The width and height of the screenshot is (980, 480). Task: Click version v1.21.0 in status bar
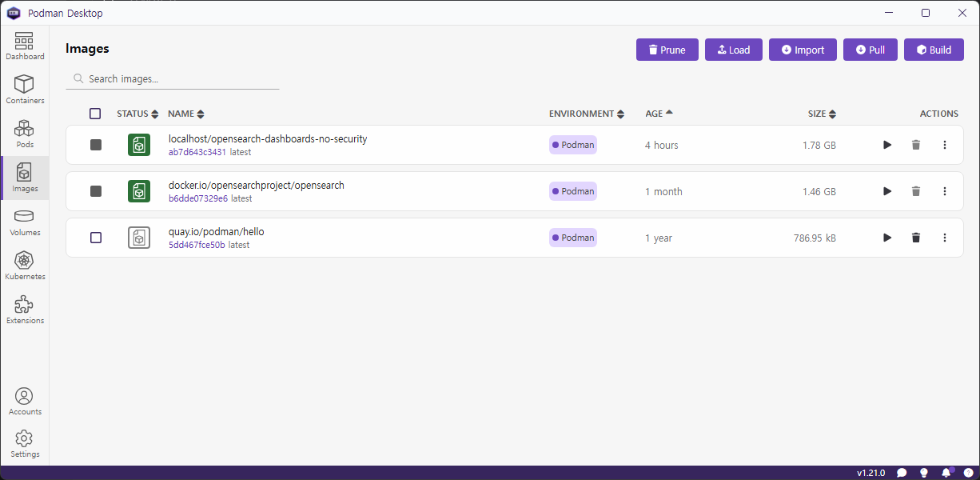tap(871, 473)
